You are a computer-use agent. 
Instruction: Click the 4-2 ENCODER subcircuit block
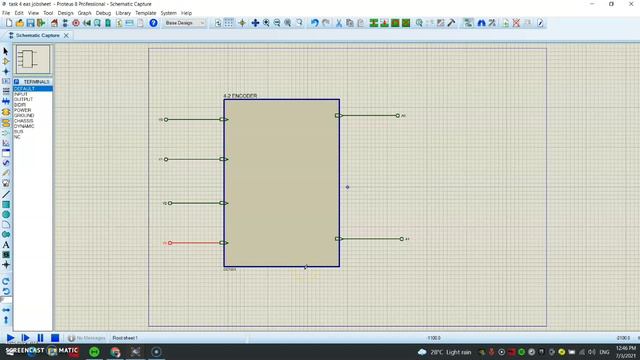coord(282,183)
